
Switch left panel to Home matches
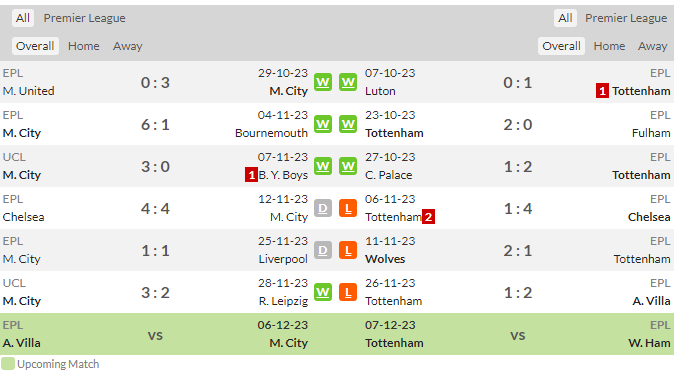[84, 46]
